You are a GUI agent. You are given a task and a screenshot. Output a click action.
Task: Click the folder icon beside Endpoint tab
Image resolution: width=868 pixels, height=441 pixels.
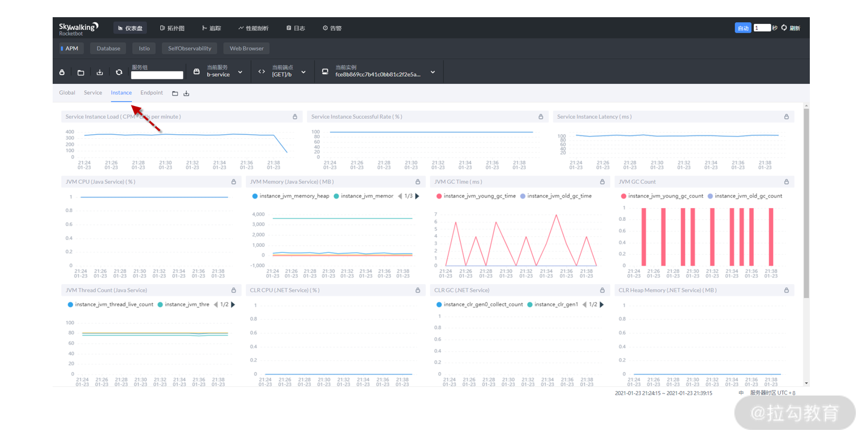point(175,93)
